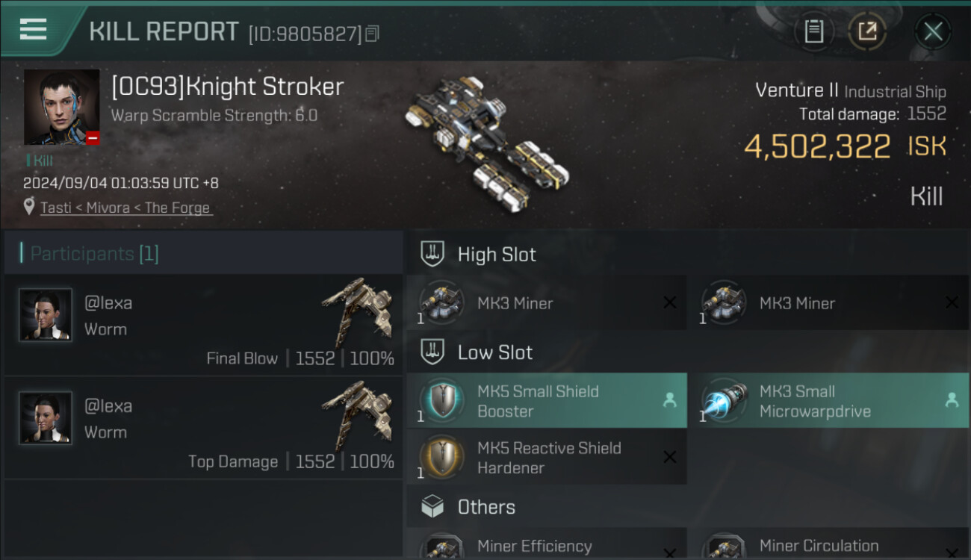Select the second MK3 Miner module
This screenshot has height=560, width=971.
pyautogui.click(x=827, y=303)
